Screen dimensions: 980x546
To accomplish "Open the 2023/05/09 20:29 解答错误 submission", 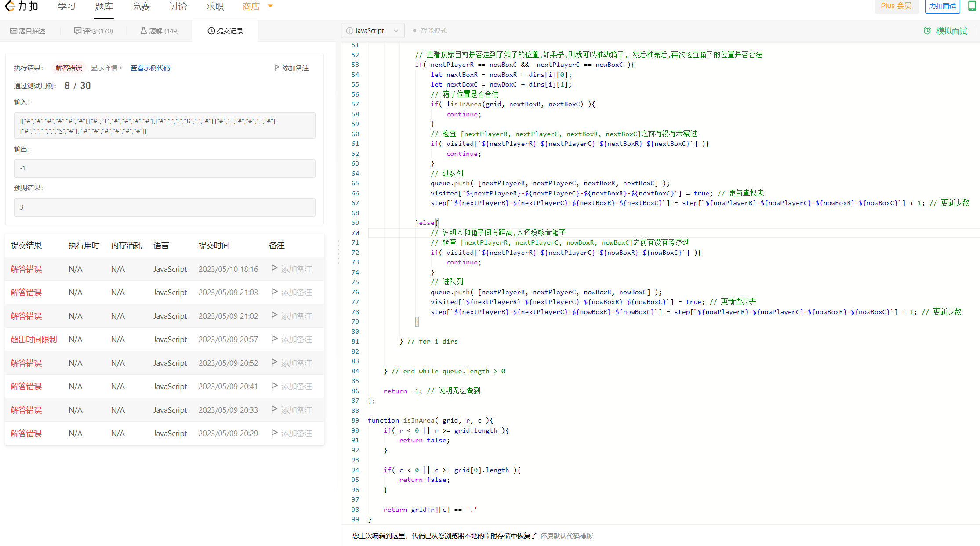I will click(26, 434).
